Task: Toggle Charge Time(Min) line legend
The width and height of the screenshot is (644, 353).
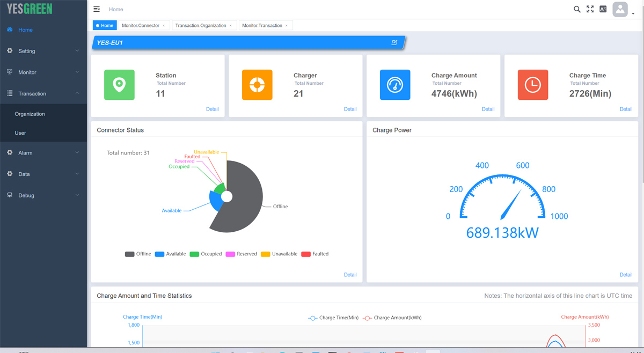Action: pos(333,318)
